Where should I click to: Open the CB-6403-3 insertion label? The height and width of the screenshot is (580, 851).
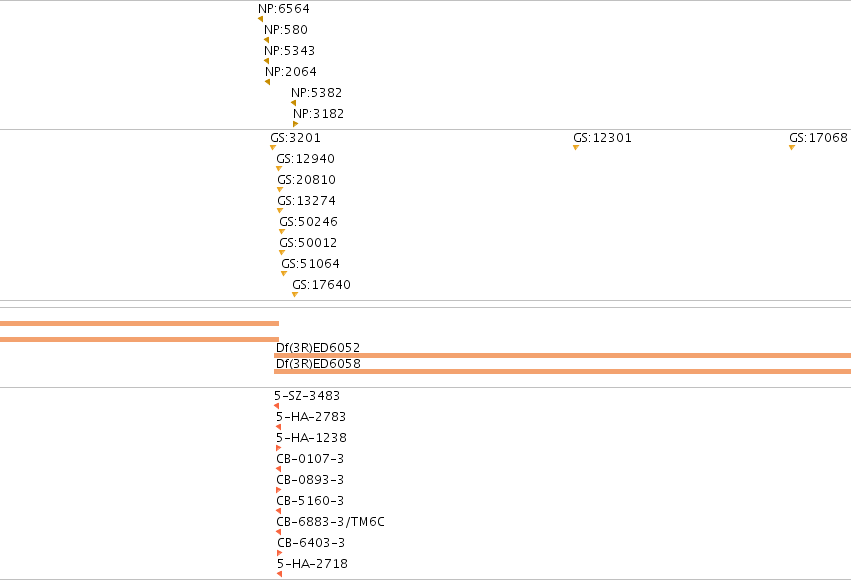(311, 543)
